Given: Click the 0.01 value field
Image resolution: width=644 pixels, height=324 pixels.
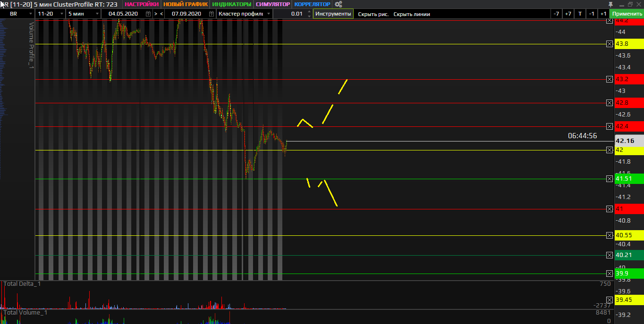Looking at the screenshot, I should point(294,14).
